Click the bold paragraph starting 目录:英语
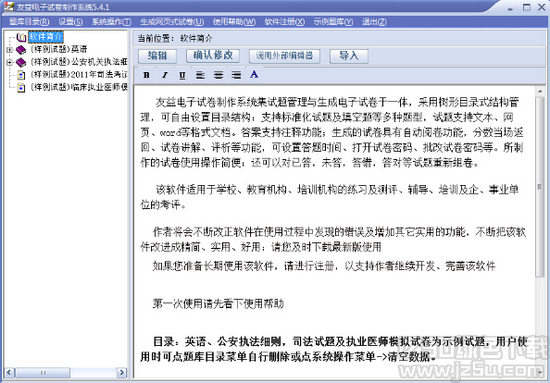550x383 pixels. 334,349
